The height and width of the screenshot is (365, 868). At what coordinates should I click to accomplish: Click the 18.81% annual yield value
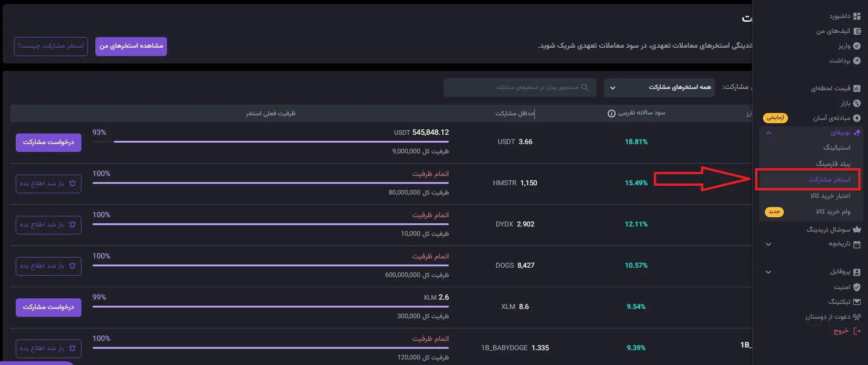[x=636, y=142]
